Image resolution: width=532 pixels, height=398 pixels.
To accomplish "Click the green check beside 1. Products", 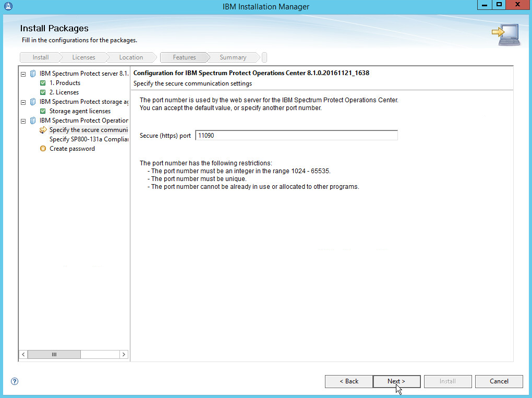I will [x=43, y=83].
